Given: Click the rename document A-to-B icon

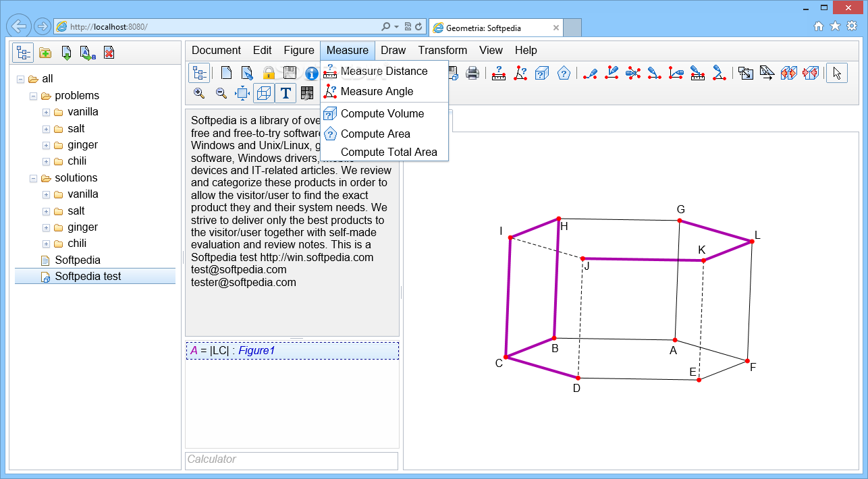Looking at the screenshot, I should (x=88, y=53).
